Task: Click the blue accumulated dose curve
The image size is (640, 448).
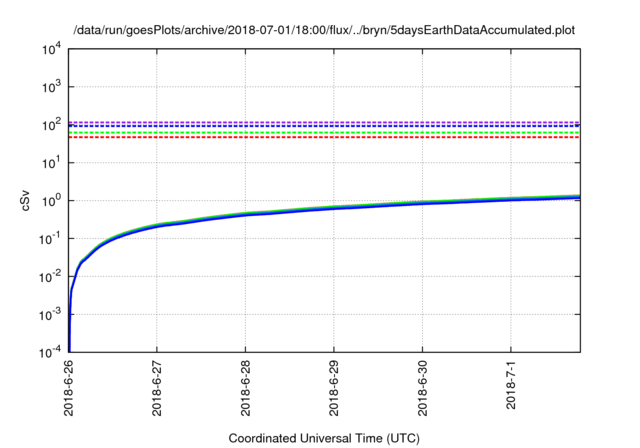Action: 324,209
